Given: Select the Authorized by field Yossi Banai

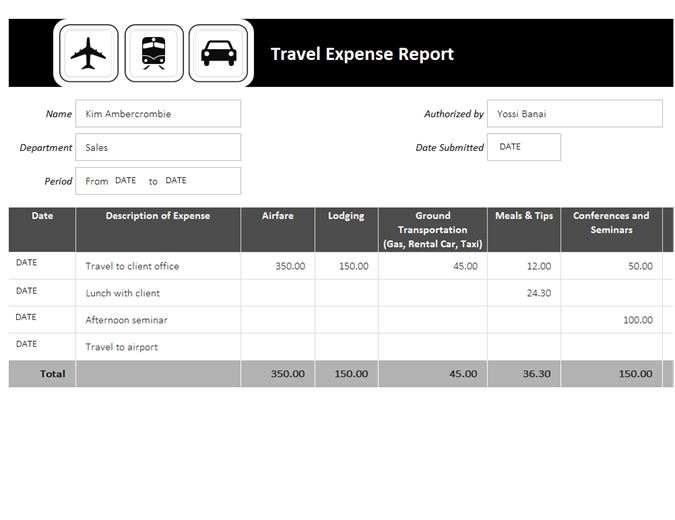Looking at the screenshot, I should [x=574, y=114].
